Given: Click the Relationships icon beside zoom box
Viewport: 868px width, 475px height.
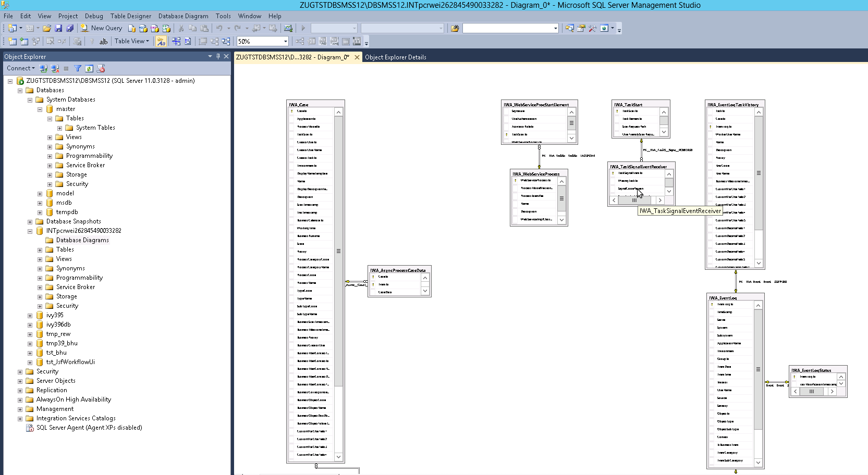Looking at the screenshot, I should [x=300, y=41].
